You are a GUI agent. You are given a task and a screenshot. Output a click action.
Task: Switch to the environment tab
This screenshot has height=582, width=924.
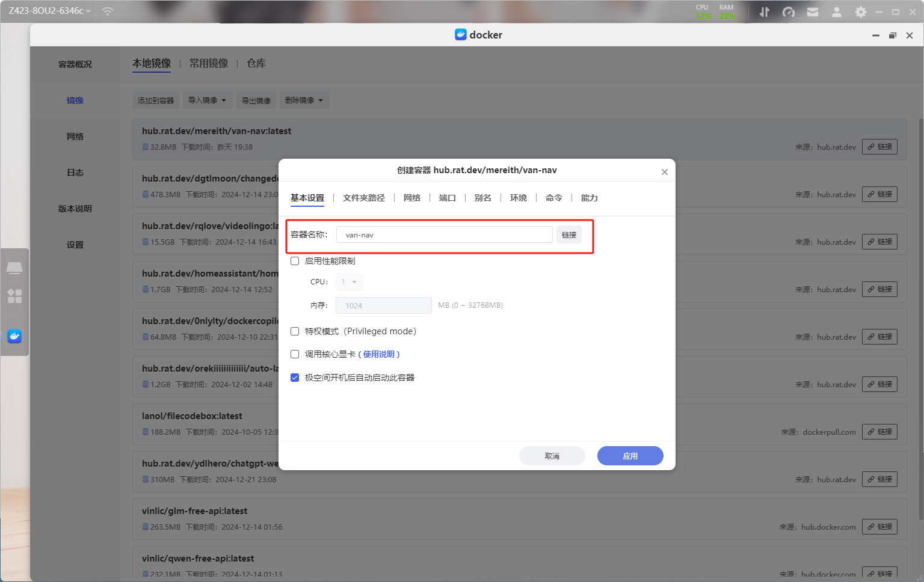[519, 198]
